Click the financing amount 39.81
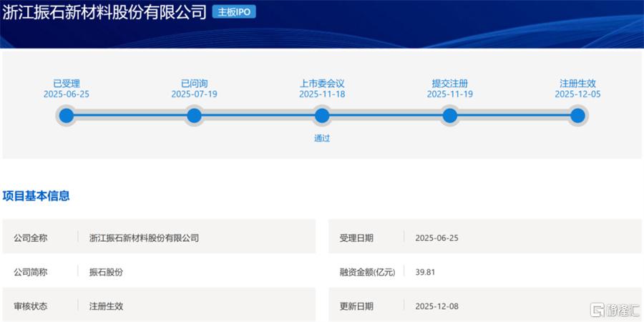Screen dimensions: 644x322 coord(425,272)
